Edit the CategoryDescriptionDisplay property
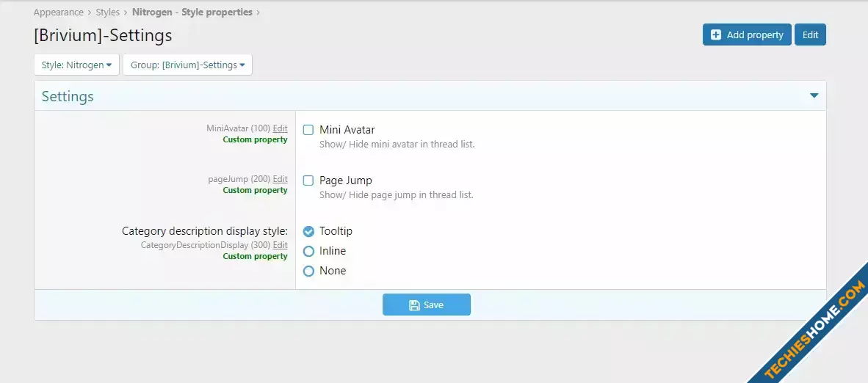The height and width of the screenshot is (383, 868). click(280, 245)
